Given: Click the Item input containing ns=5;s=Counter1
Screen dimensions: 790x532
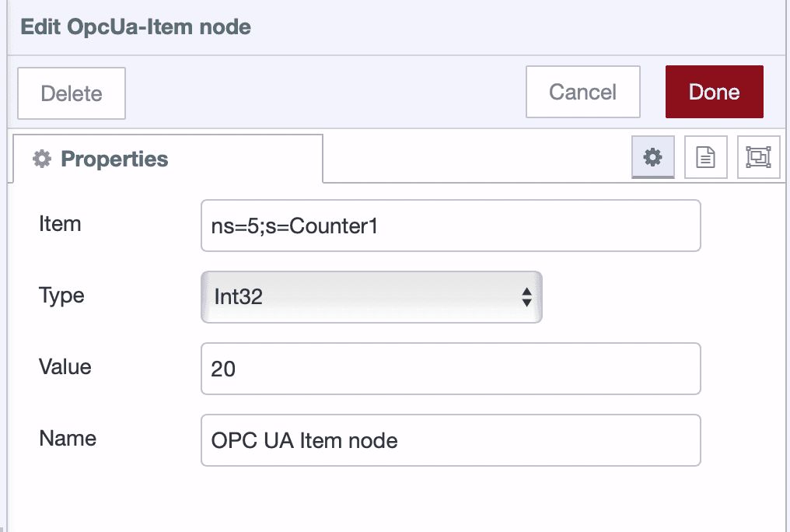Looking at the screenshot, I should (x=450, y=225).
